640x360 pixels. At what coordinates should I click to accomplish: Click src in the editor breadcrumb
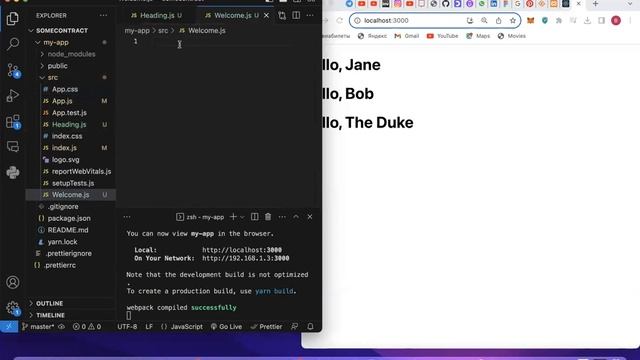(x=163, y=31)
